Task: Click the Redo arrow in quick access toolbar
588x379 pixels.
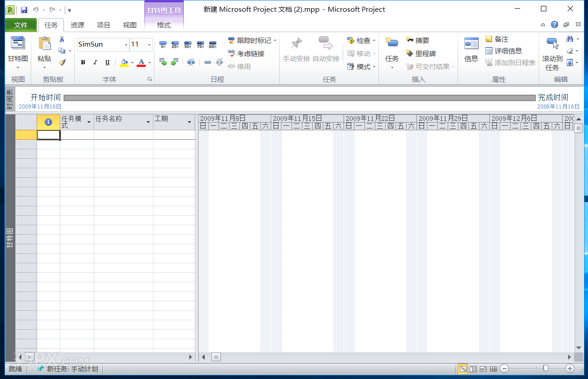Action: click(52, 9)
